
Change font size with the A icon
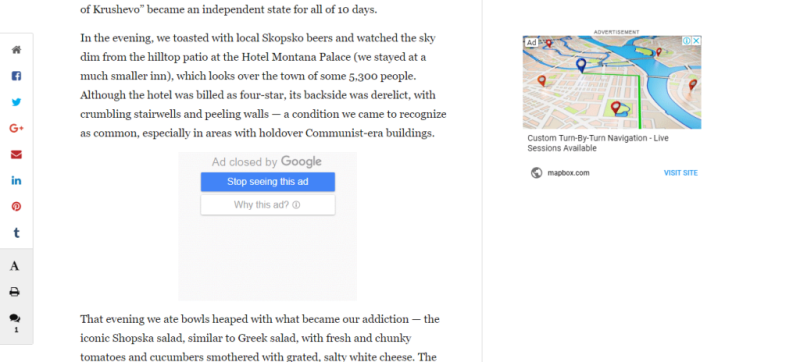[x=15, y=266]
